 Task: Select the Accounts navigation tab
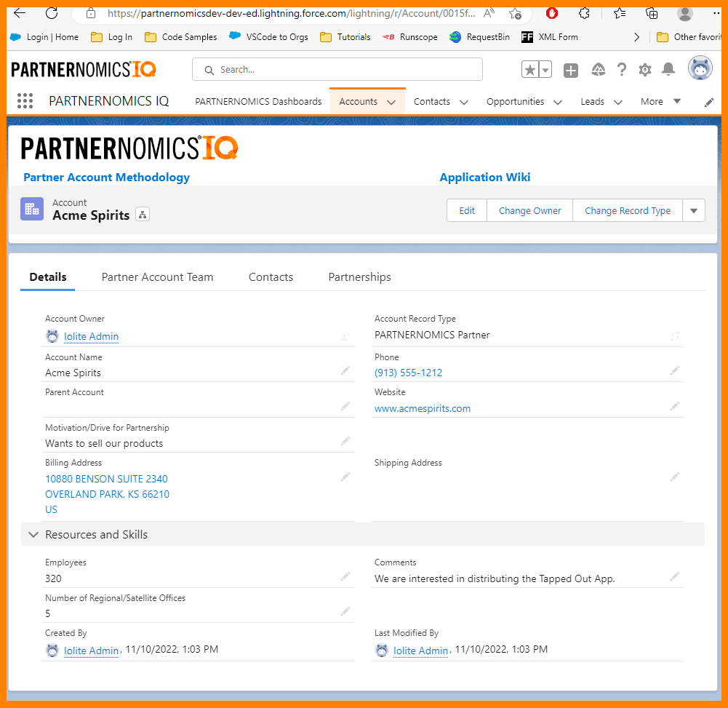358,101
